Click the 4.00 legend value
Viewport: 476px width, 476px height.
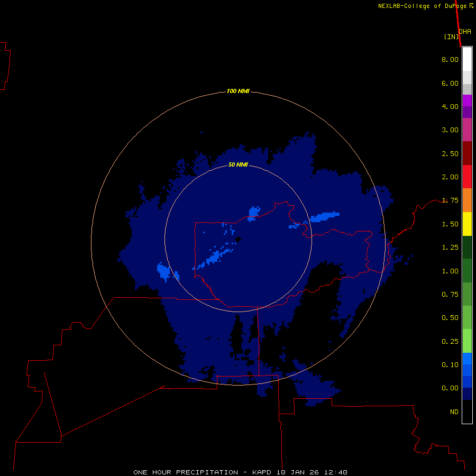(450, 106)
